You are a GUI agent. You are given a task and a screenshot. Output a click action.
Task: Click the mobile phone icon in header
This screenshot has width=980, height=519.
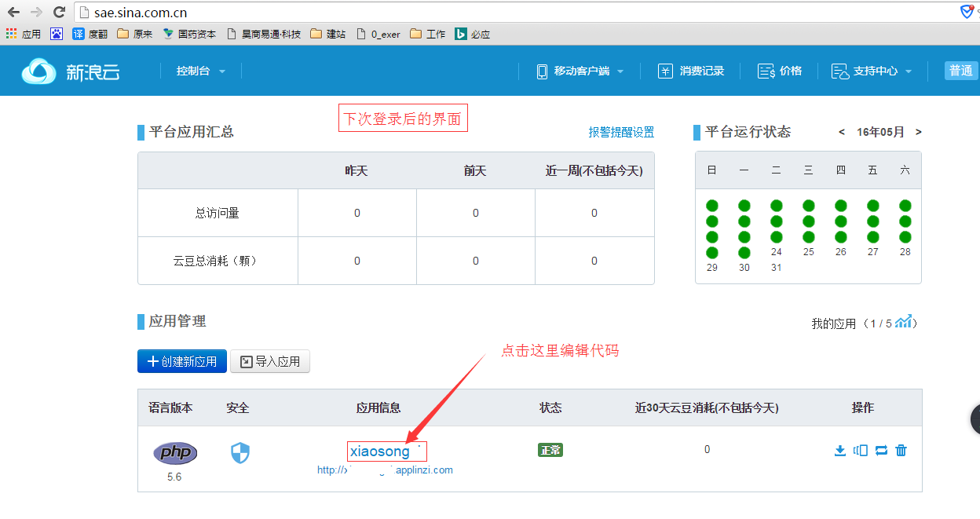pyautogui.click(x=542, y=71)
